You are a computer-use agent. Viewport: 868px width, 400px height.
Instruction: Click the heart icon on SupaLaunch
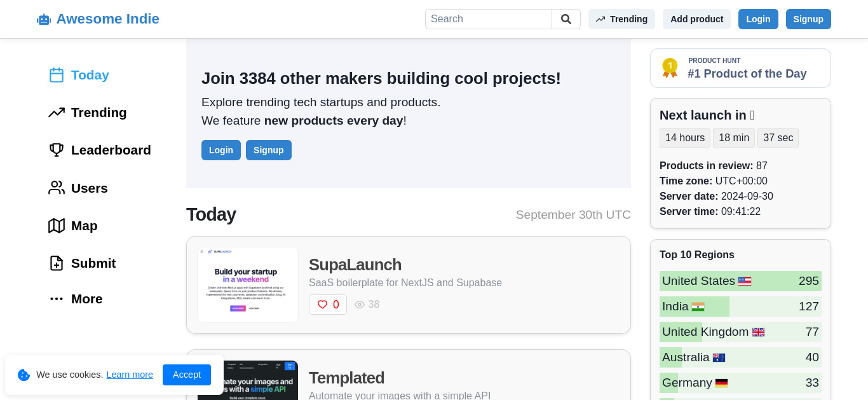click(322, 305)
